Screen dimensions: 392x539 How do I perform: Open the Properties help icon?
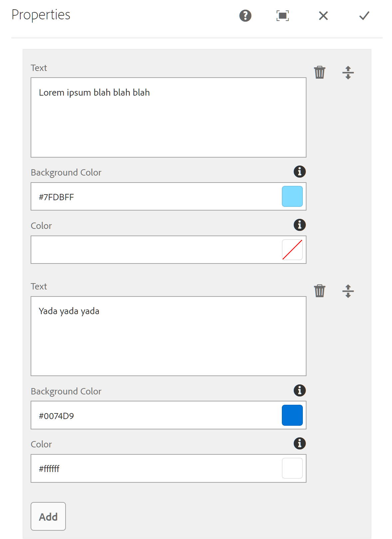[x=245, y=16]
